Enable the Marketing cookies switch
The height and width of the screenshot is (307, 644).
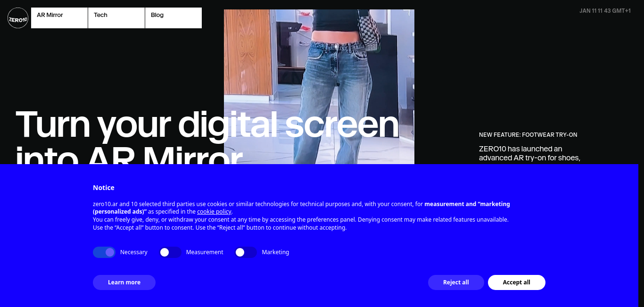(x=246, y=252)
